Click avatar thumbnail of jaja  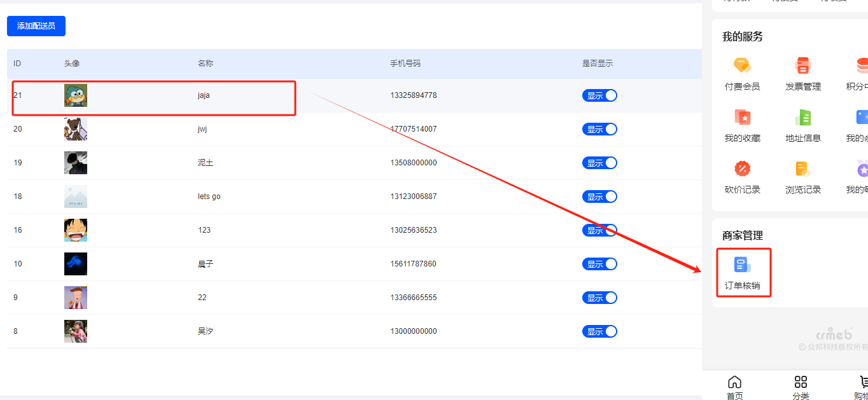[76, 95]
